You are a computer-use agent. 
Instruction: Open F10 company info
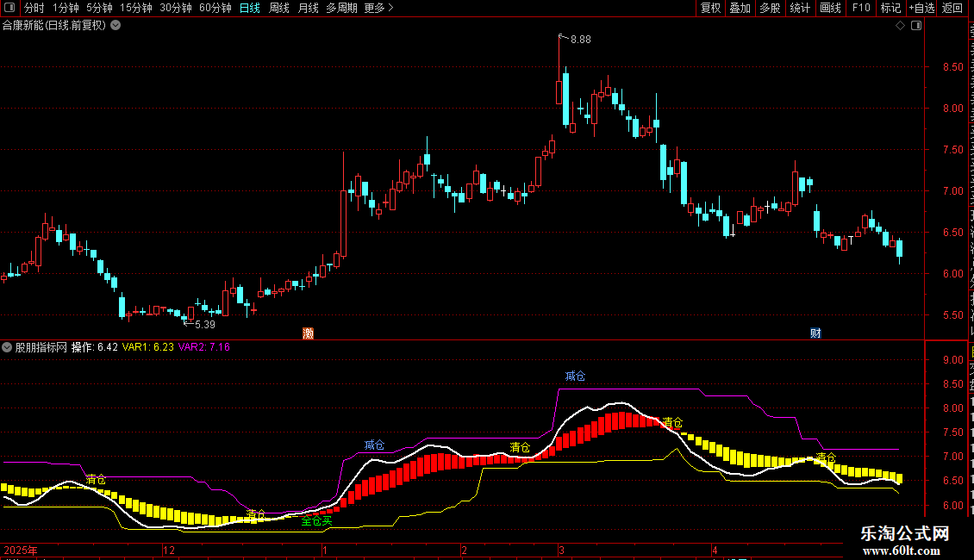click(861, 8)
